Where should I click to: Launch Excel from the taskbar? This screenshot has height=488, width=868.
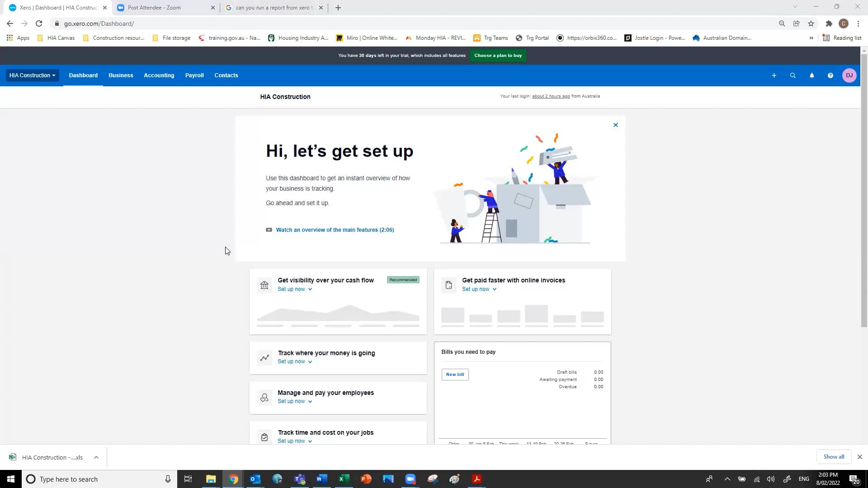tap(344, 479)
